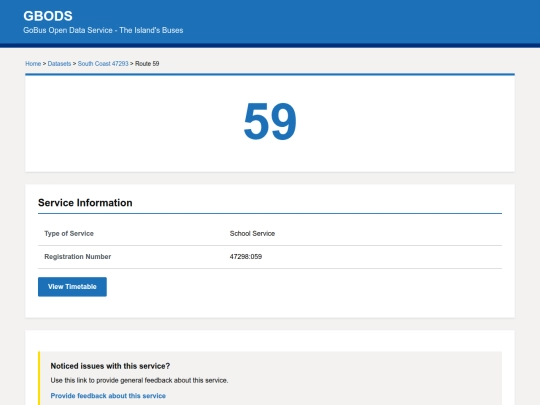The width and height of the screenshot is (540, 405).
Task: Open Provide feedback about this service link
Action: tap(108, 396)
